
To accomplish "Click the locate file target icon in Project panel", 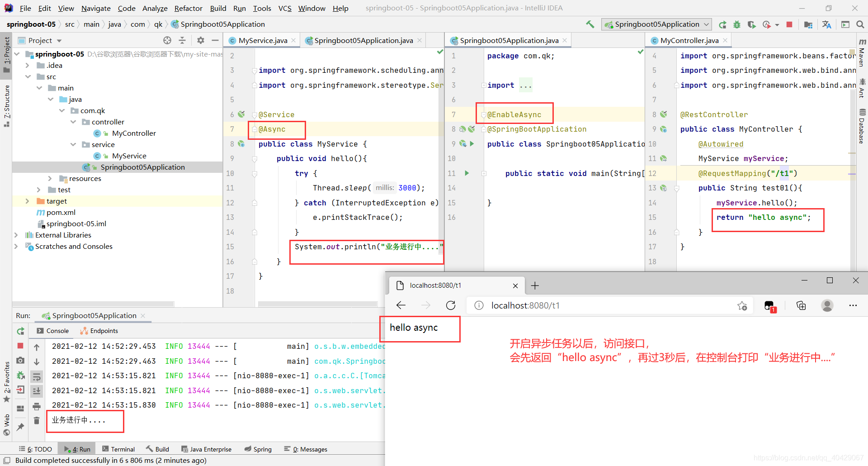I will pyautogui.click(x=167, y=40).
